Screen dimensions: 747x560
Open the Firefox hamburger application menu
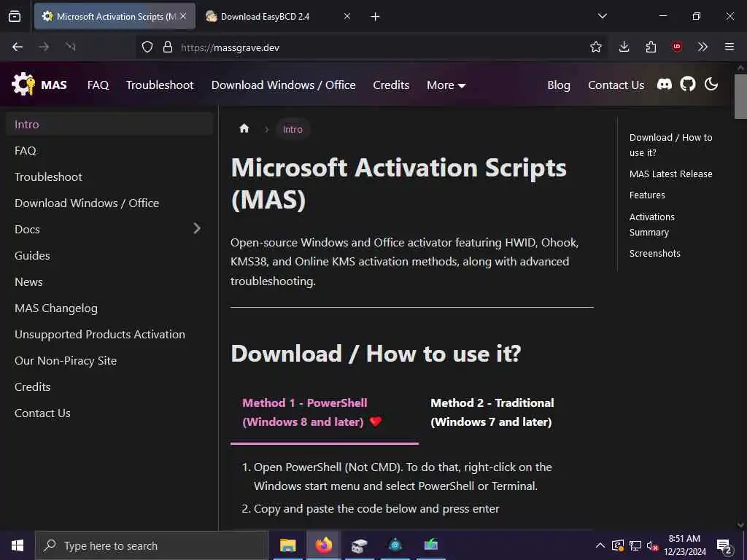pos(729,47)
